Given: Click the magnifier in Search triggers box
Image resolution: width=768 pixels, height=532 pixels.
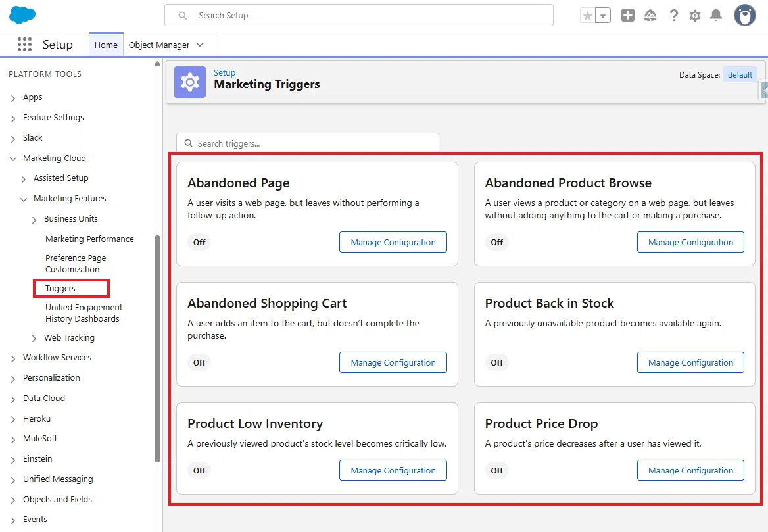Looking at the screenshot, I should click(x=189, y=143).
